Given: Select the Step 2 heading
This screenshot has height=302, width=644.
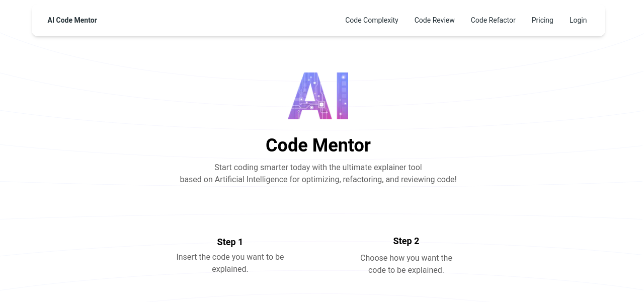Looking at the screenshot, I should click(x=406, y=241).
